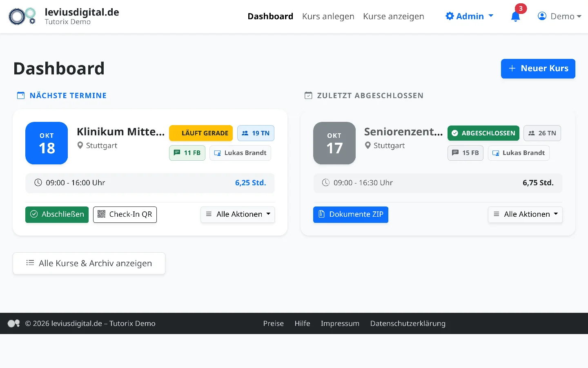The width and height of the screenshot is (588, 368).
Task: Open the Demo user account menu
Action: pos(559,16)
